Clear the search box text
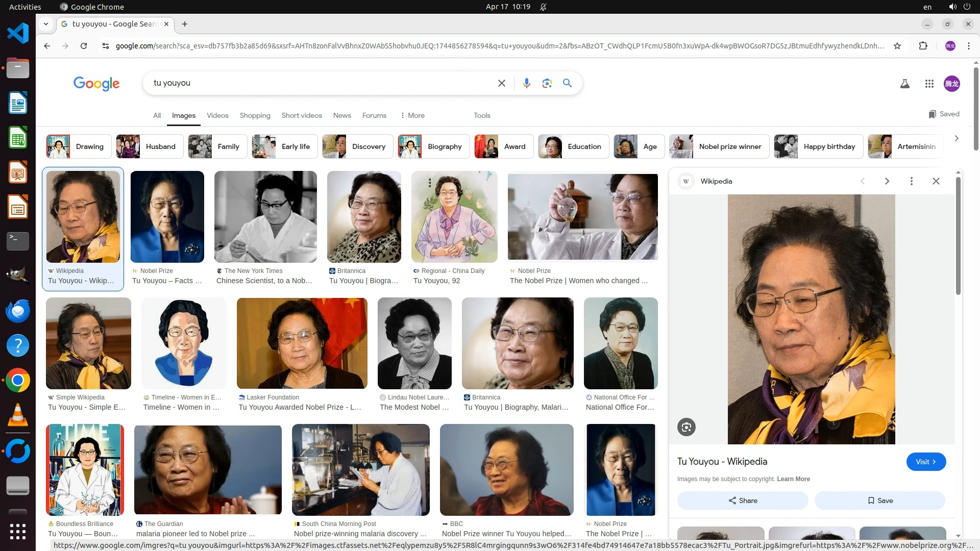Image resolution: width=980 pixels, height=551 pixels. point(501,83)
